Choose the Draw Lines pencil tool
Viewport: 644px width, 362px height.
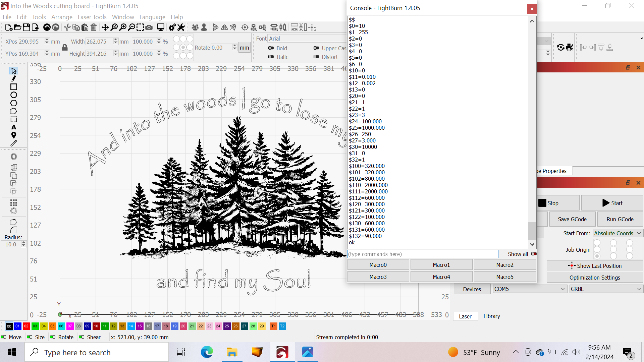coord(14,79)
